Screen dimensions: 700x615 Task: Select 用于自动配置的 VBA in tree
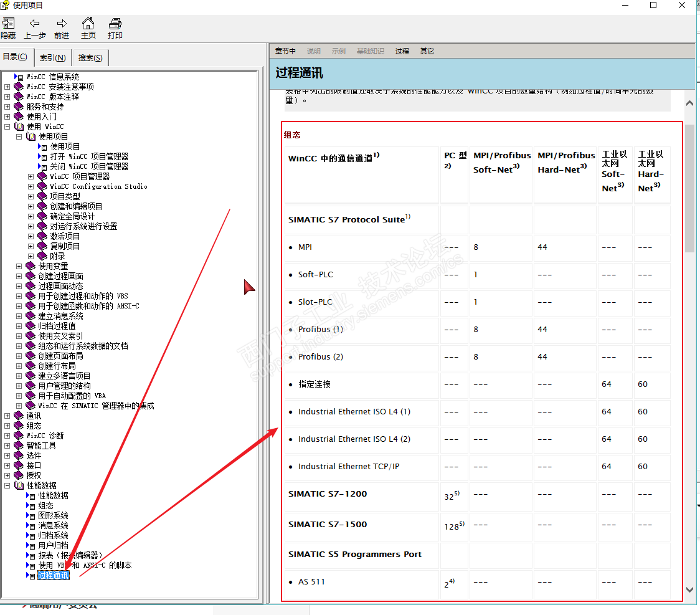coord(72,396)
